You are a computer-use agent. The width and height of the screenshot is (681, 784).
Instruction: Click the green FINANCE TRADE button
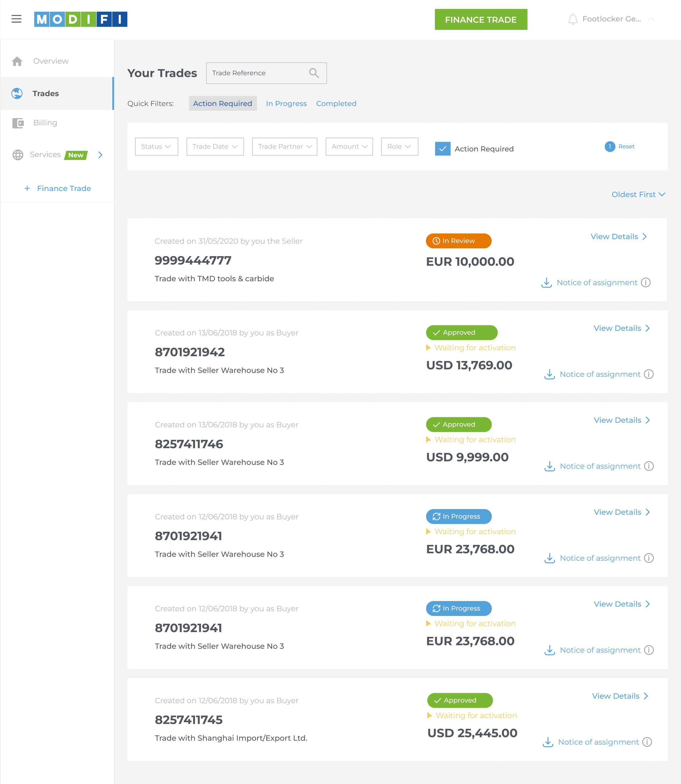[x=481, y=20]
